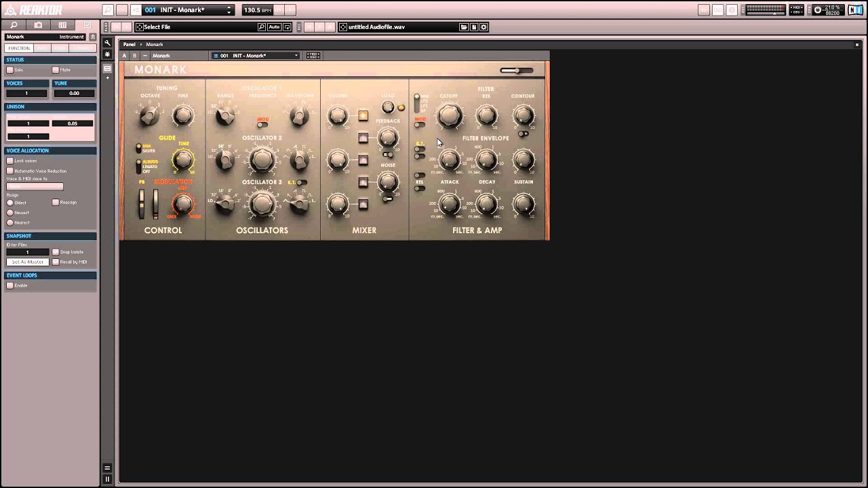Screen dimensions: 868x488
Task: Toggle the filter MOD switch
Action: [x=420, y=125]
